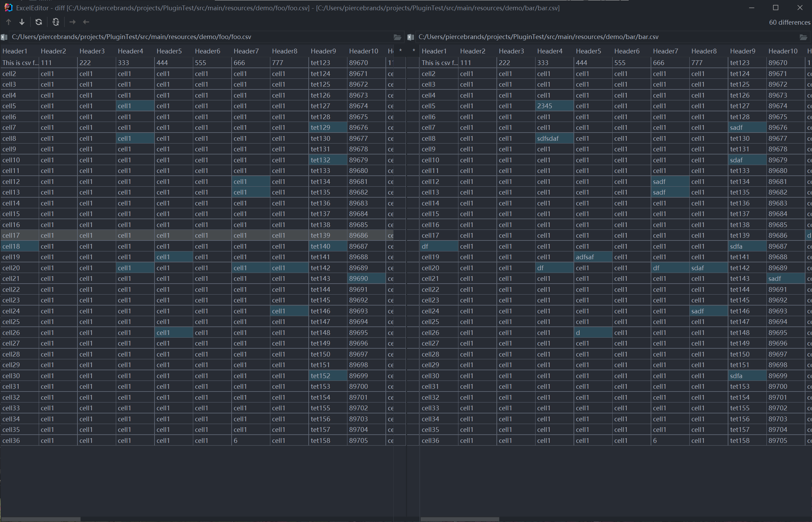Select highlighted 89690 cell in the left table
The height and width of the screenshot is (522, 812).
pos(366,278)
